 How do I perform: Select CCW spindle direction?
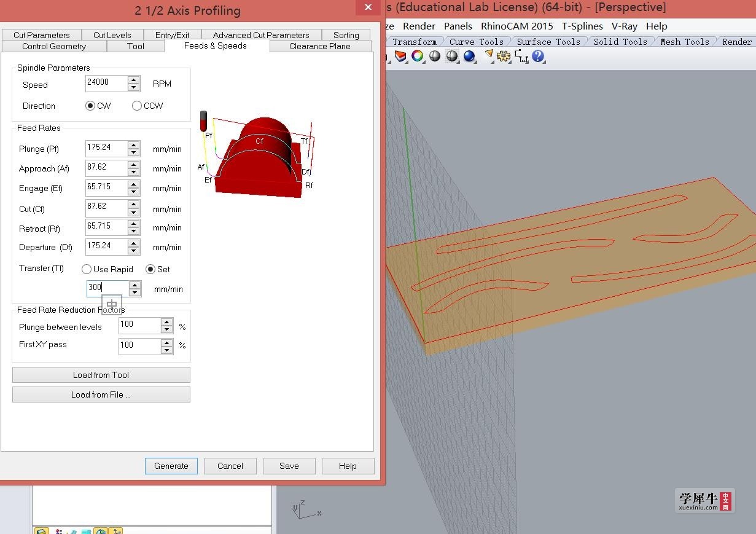tap(136, 106)
